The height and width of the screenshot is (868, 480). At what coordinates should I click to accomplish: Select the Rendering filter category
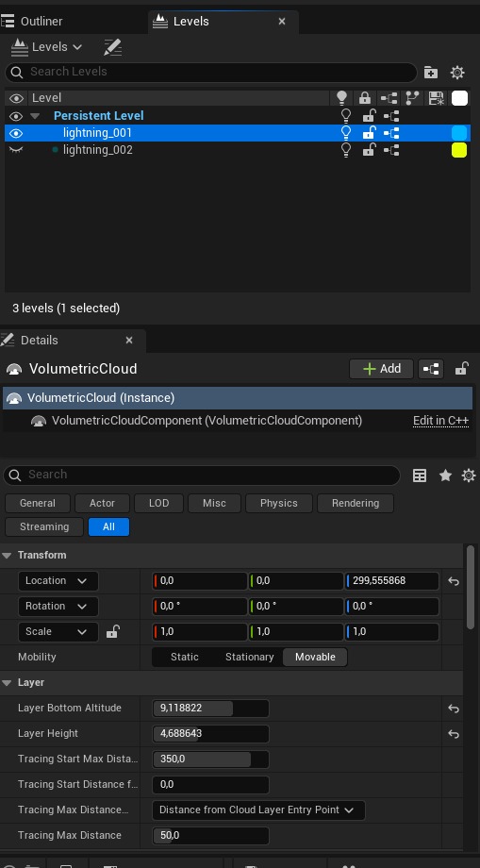(x=355, y=503)
